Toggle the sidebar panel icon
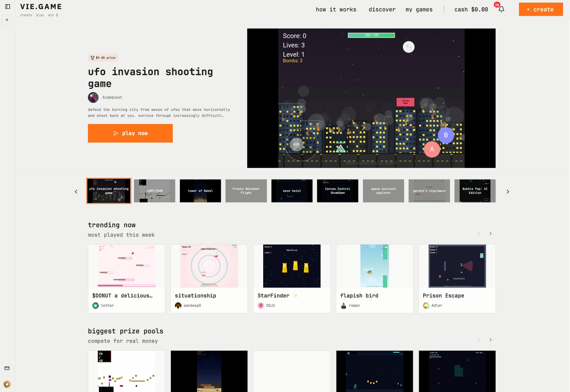 point(8,7)
